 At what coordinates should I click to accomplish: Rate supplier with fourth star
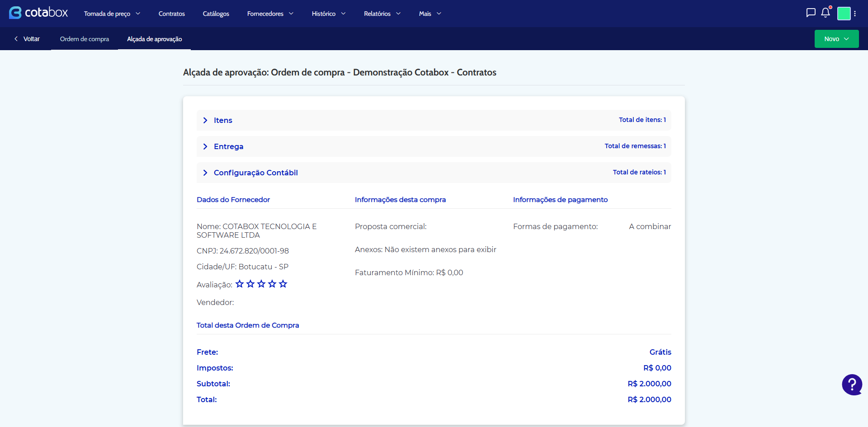[x=272, y=284]
